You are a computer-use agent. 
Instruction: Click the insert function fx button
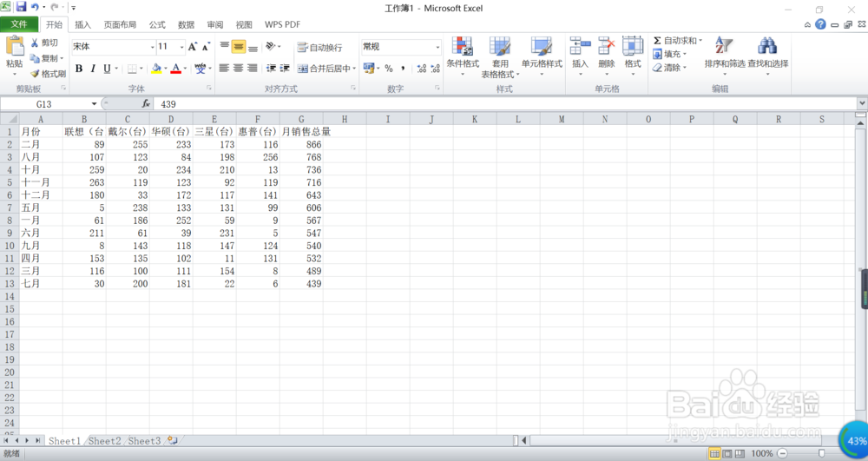click(146, 103)
